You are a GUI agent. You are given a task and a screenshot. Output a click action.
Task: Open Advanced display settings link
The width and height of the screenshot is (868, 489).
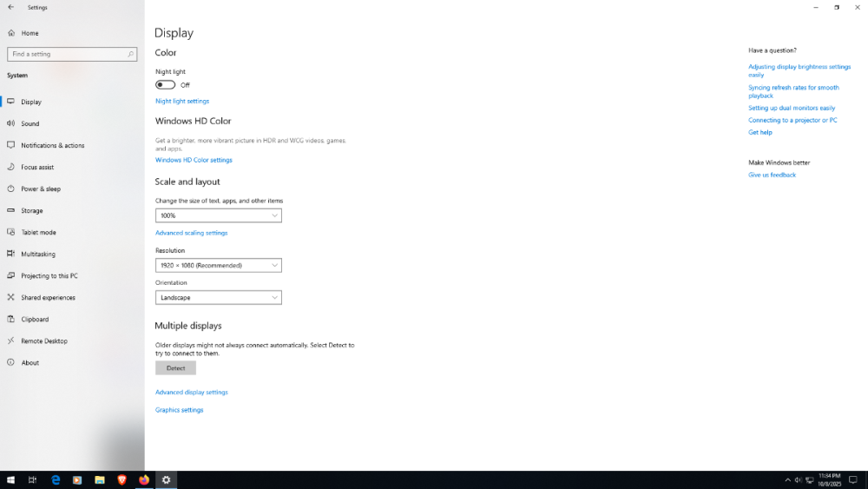tap(191, 393)
